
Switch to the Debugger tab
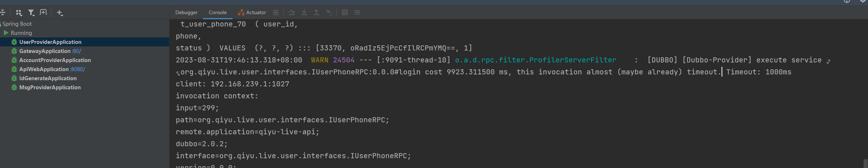[186, 13]
